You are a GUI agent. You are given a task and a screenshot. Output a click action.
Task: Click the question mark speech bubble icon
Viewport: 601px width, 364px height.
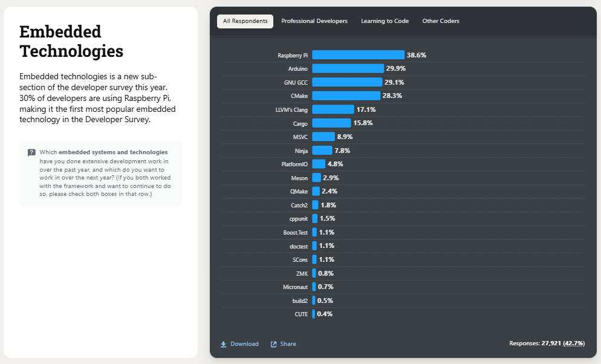tap(31, 152)
